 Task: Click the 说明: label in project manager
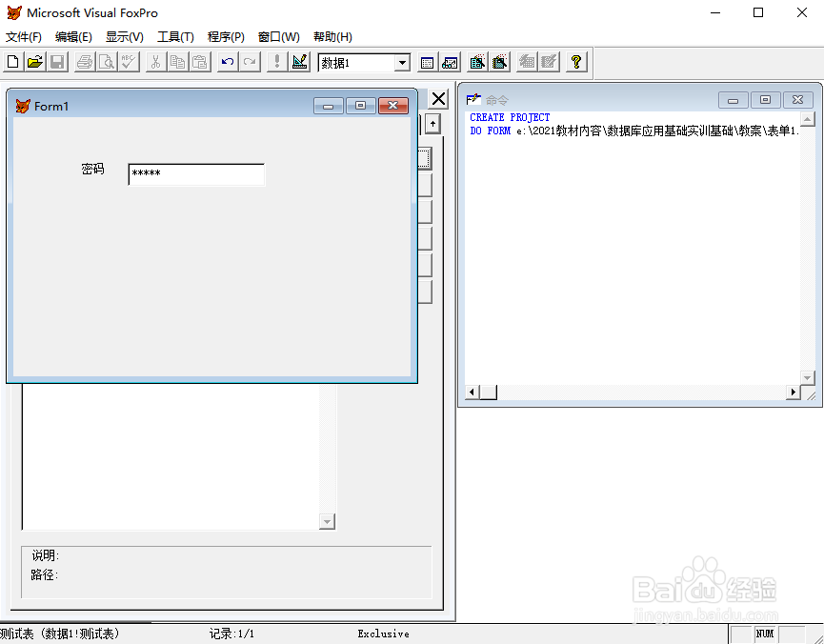click(45, 555)
